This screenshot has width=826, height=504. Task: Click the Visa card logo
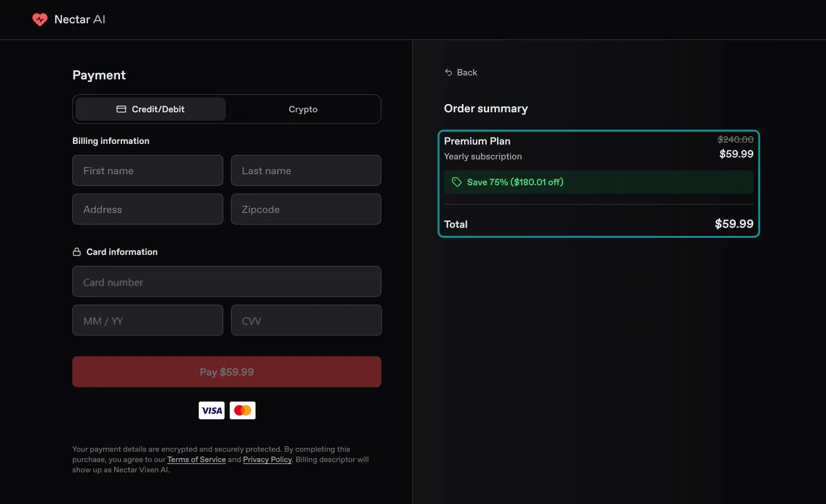212,410
